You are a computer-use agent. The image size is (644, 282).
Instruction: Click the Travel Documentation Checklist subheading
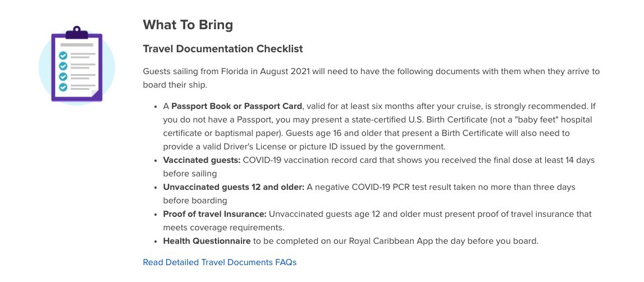coord(223,48)
